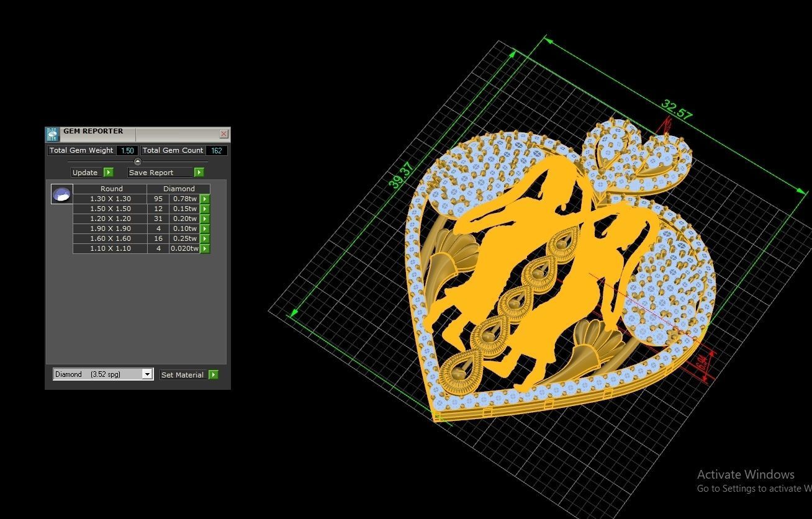Click the Total Gem Weight label

tap(81, 150)
